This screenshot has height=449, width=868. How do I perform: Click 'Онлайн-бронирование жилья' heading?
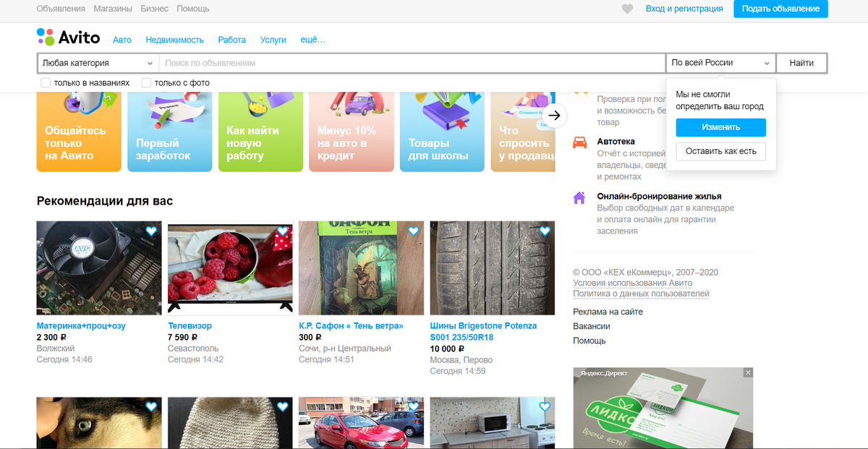tap(659, 197)
